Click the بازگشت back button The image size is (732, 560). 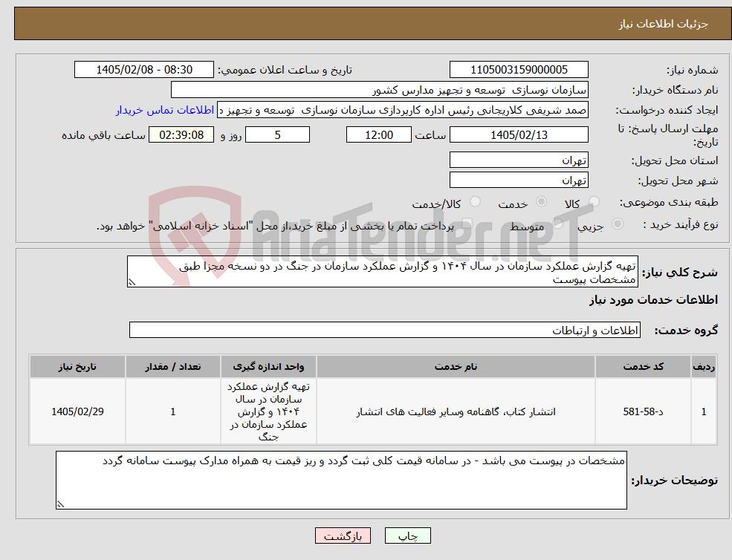tap(343, 535)
